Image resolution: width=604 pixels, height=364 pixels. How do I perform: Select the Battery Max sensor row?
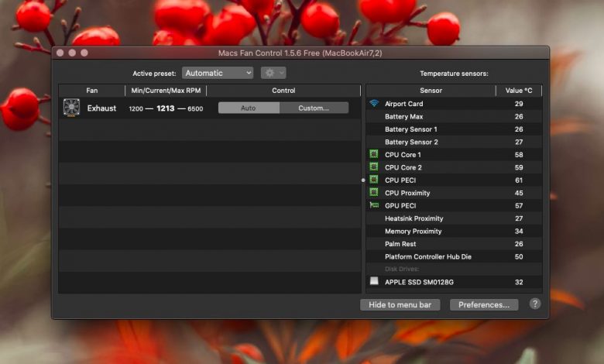(x=454, y=116)
